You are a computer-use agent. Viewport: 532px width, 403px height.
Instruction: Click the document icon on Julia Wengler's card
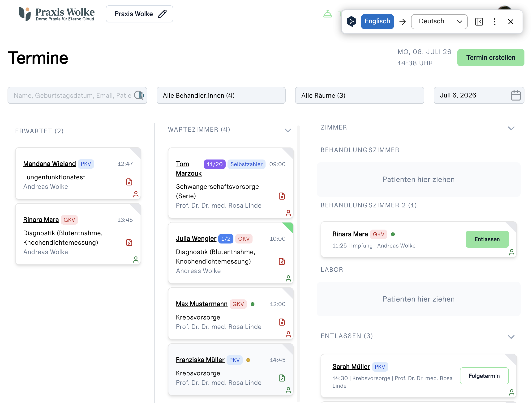(282, 261)
